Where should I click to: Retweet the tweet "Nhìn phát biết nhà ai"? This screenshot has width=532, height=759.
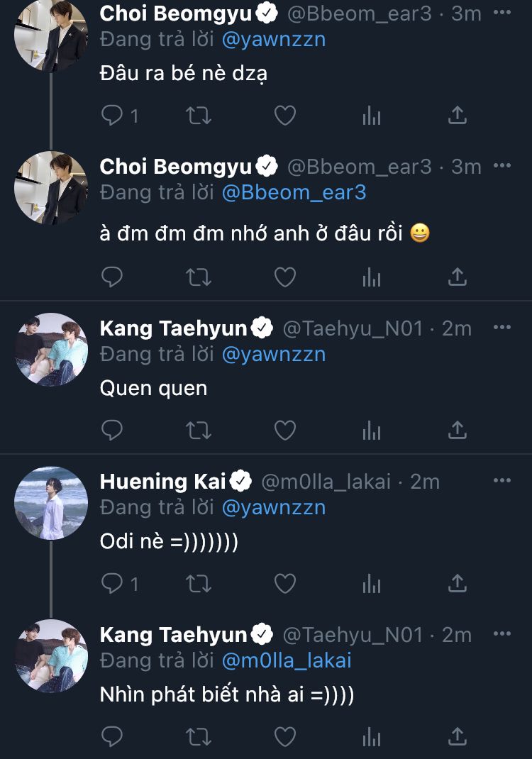[x=199, y=736]
